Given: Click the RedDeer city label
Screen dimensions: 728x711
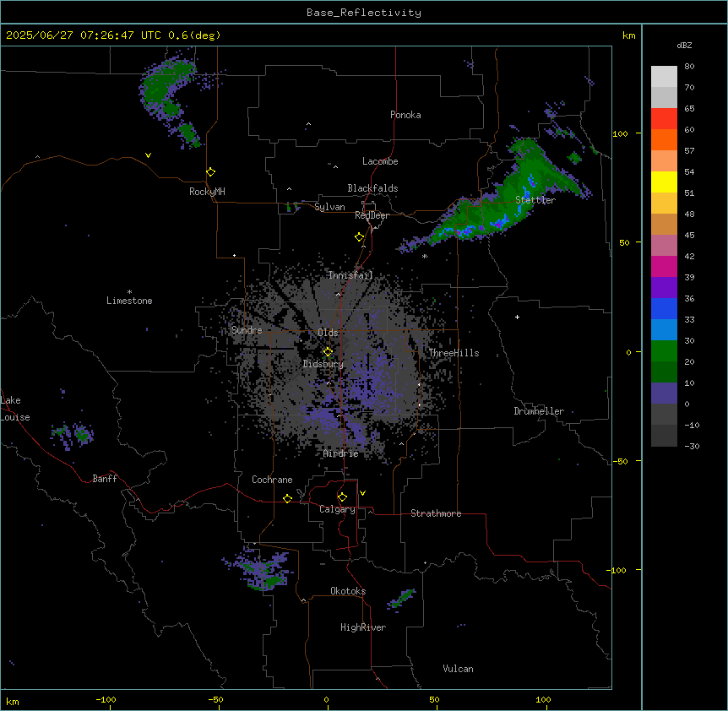Looking at the screenshot, I should point(372,215).
